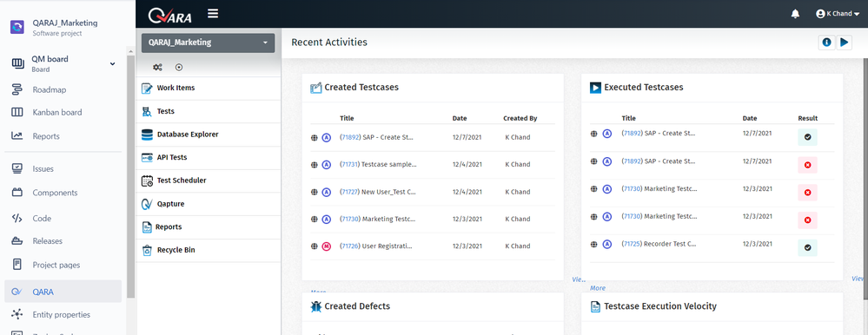Click the circular target icon under project selector
The image size is (868, 335).
coord(179,68)
